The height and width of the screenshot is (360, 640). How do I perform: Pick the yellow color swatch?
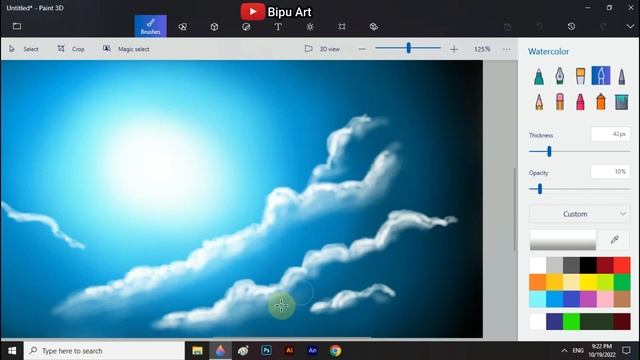coord(588,282)
